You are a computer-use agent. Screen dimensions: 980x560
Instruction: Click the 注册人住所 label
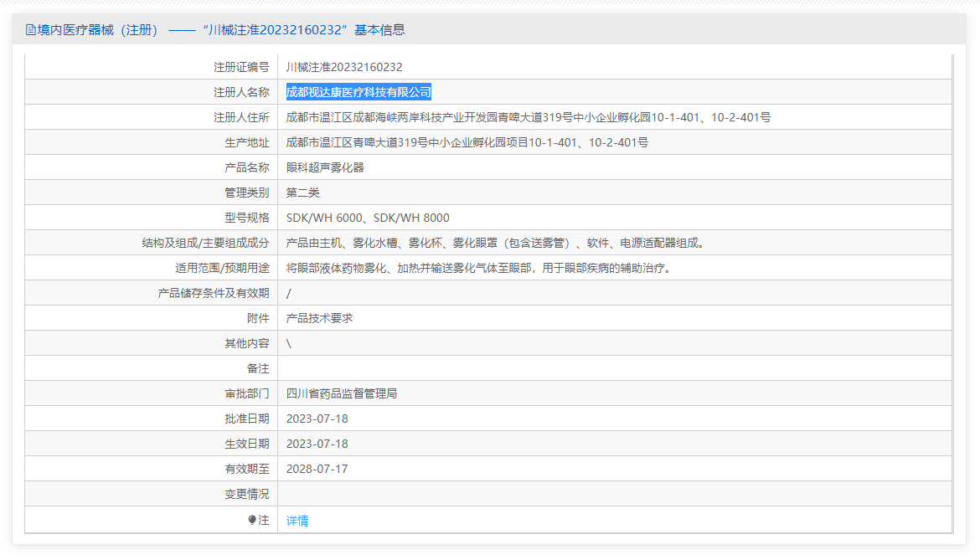tap(241, 117)
